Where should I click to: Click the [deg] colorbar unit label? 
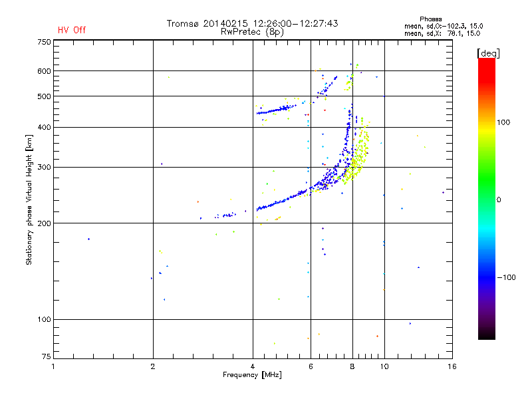coord(488,54)
